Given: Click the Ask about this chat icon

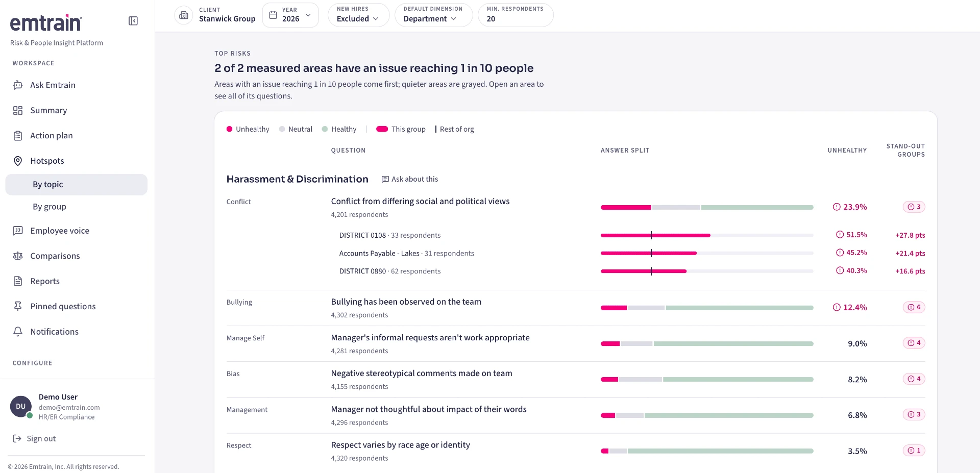Looking at the screenshot, I should 385,179.
